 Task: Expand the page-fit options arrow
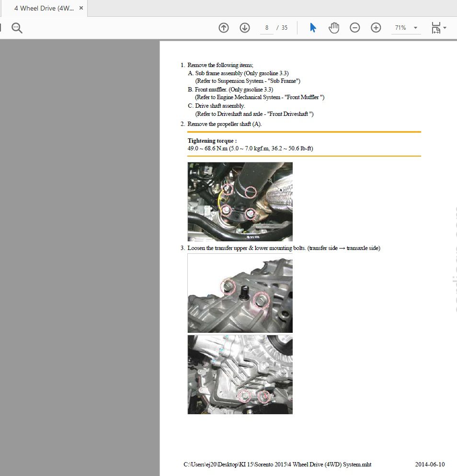[x=445, y=28]
